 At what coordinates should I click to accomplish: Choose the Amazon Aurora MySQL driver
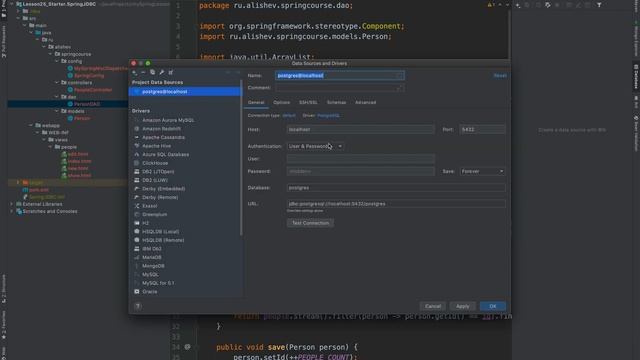168,120
